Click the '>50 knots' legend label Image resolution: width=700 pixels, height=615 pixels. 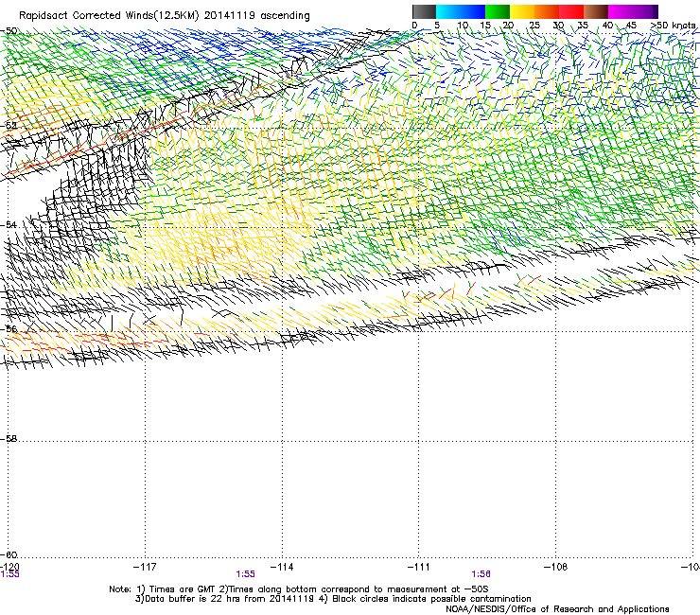coord(673,26)
